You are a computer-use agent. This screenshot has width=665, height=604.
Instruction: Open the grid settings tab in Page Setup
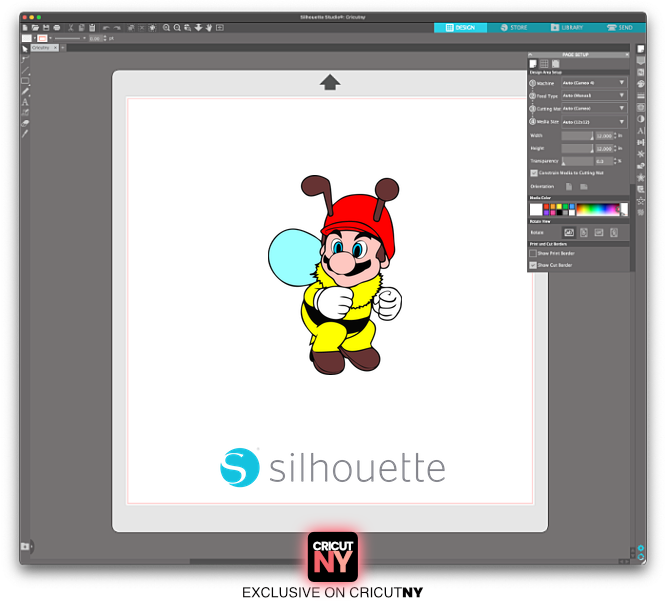[x=544, y=64]
